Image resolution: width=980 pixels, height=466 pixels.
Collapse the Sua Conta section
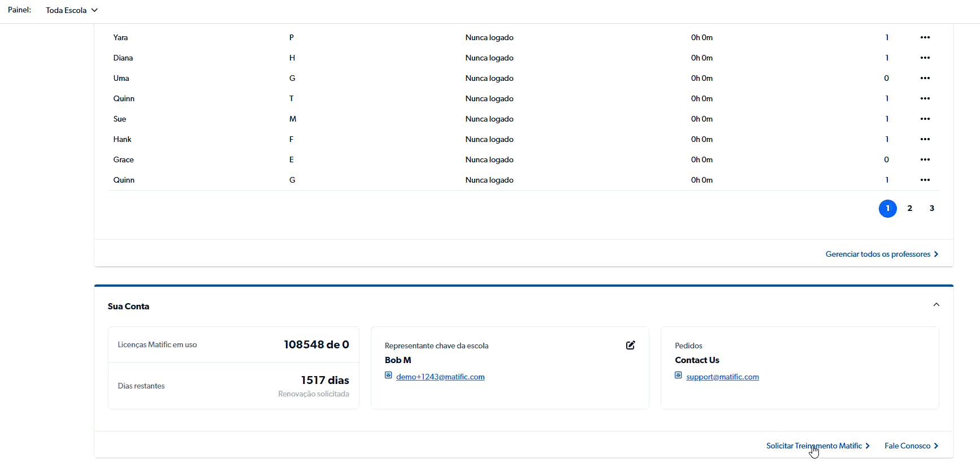tap(936, 305)
